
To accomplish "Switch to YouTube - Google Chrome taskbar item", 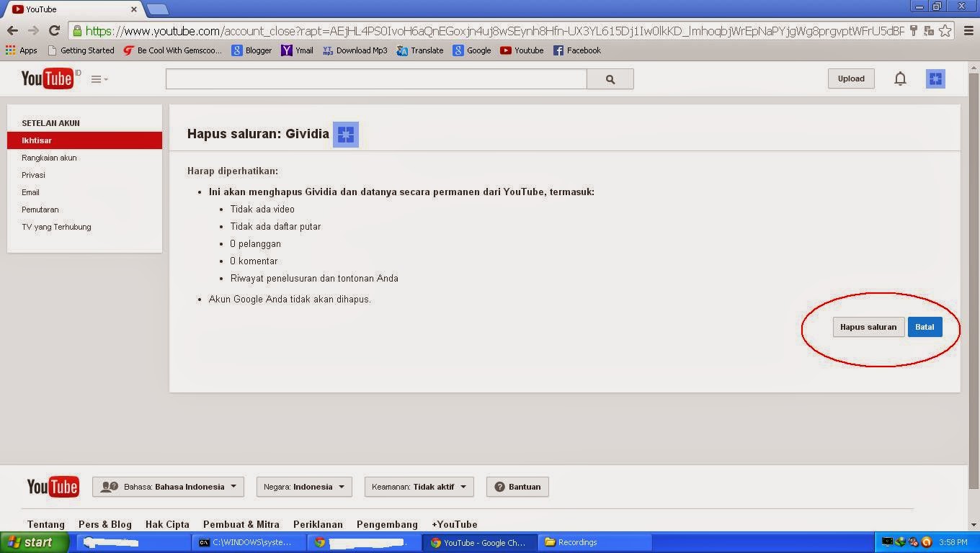I will [x=481, y=542].
